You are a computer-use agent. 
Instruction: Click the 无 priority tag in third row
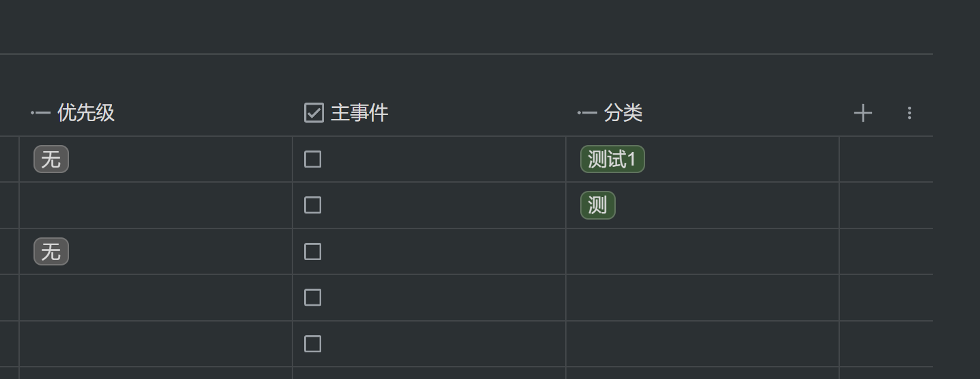click(x=51, y=252)
